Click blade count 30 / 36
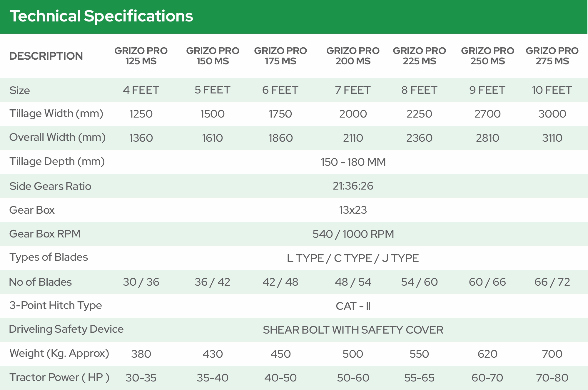This screenshot has height=390, width=588. click(x=141, y=282)
